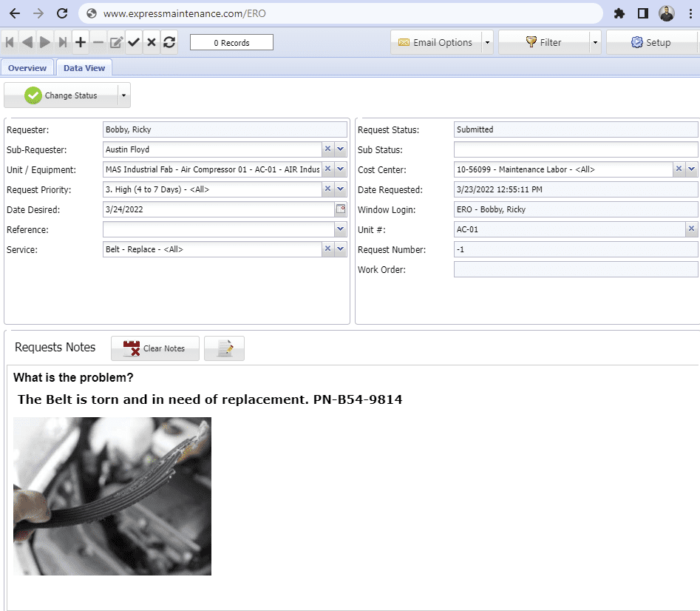Screen dimensions: 700x611
Task: Click the edit record pencil icon
Action: (x=116, y=42)
